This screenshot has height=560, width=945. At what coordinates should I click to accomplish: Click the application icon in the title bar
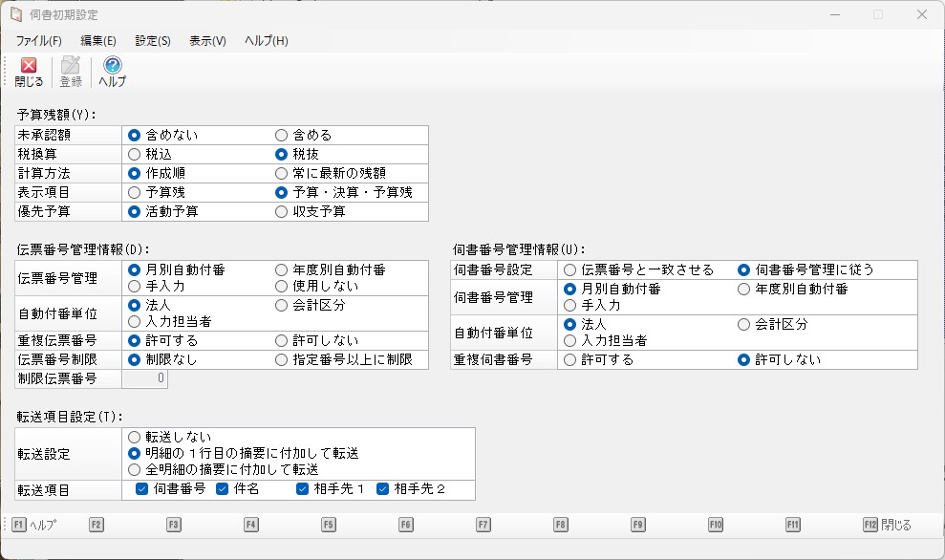[x=16, y=15]
